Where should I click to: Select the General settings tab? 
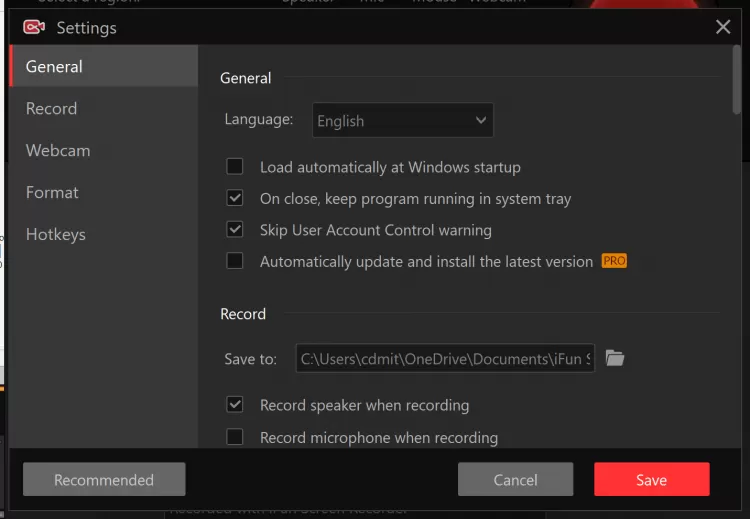pyautogui.click(x=55, y=67)
